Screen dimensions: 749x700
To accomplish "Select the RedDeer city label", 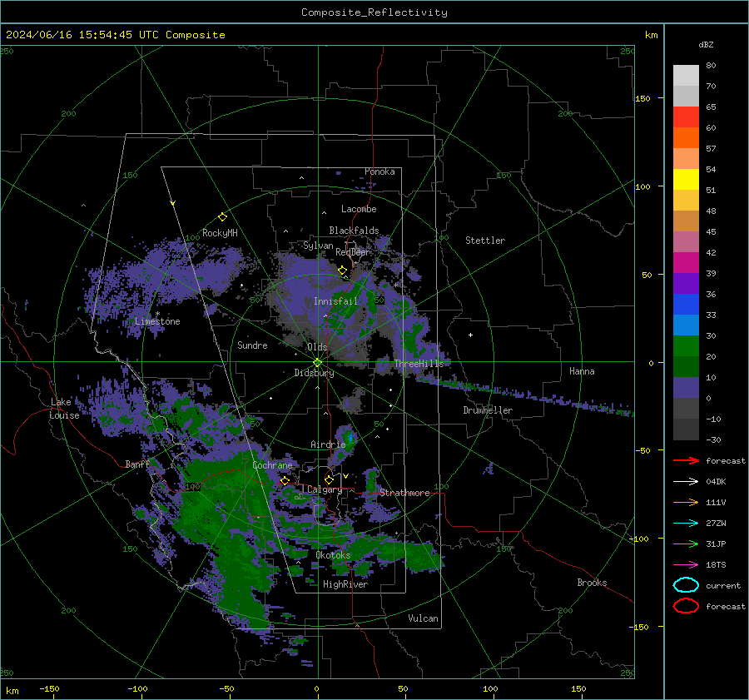I will click(x=353, y=252).
